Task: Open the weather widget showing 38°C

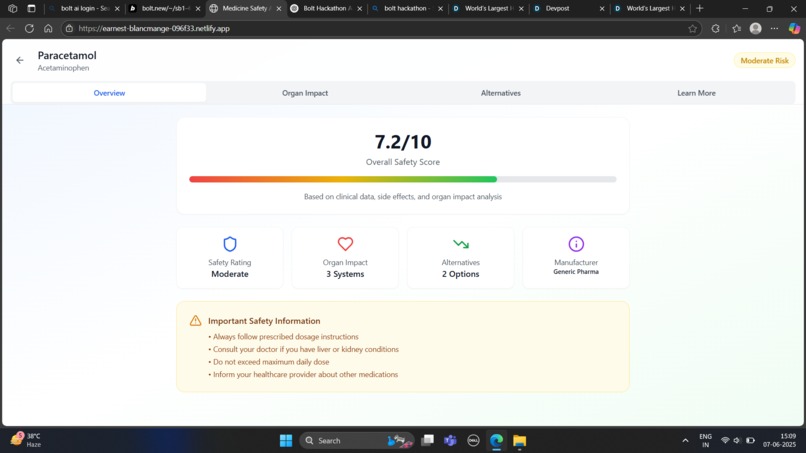Action: click(26, 440)
